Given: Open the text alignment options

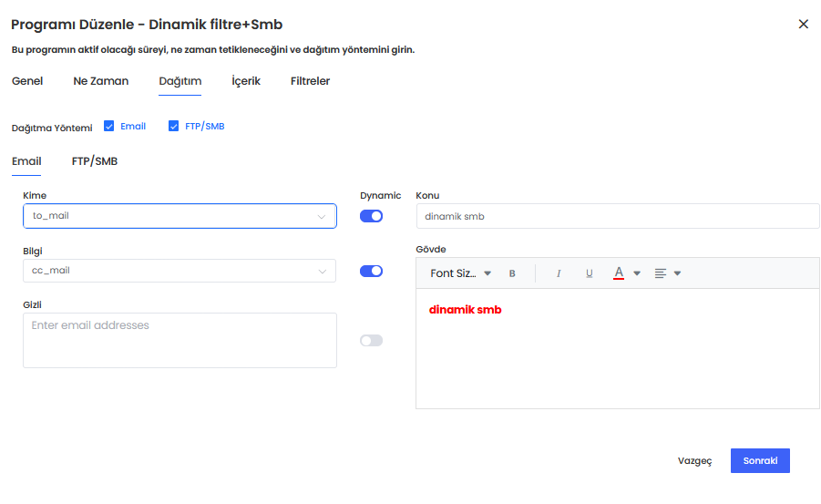Looking at the screenshot, I should 667,273.
